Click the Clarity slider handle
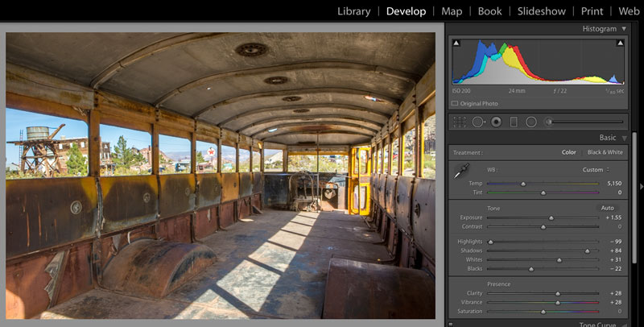 [558, 294]
